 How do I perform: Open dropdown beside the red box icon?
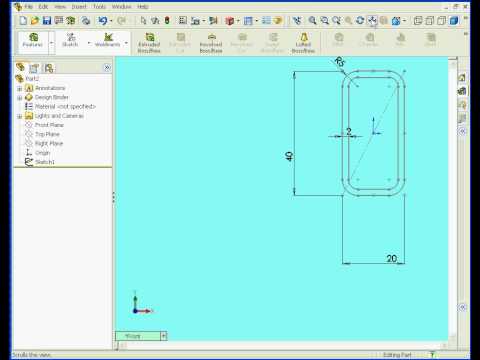pos(238,21)
